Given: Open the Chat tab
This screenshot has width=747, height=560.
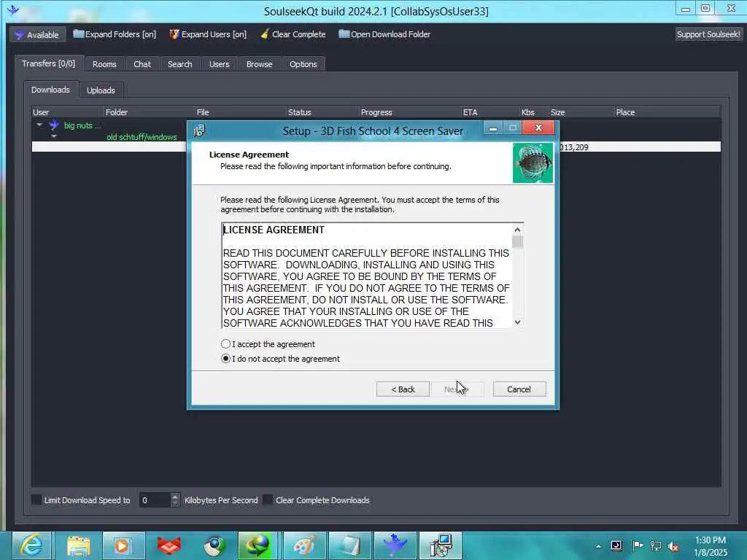Looking at the screenshot, I should click(x=142, y=64).
